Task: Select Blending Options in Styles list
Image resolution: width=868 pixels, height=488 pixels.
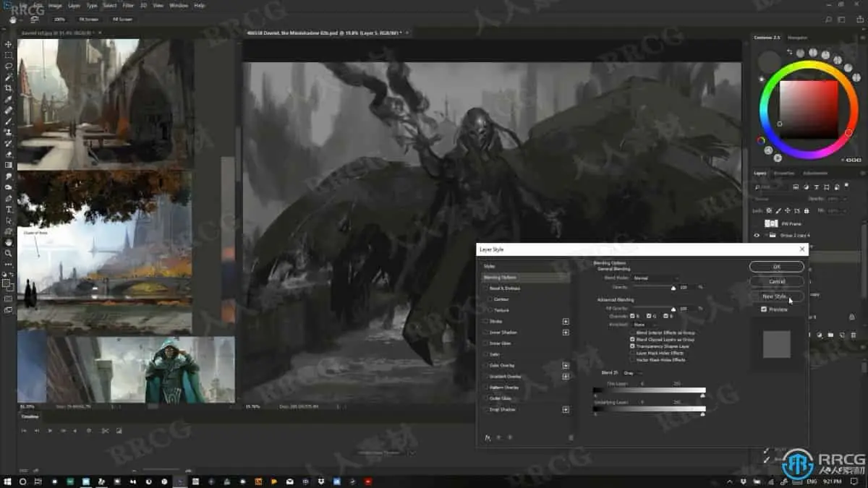Action: [x=526, y=277]
